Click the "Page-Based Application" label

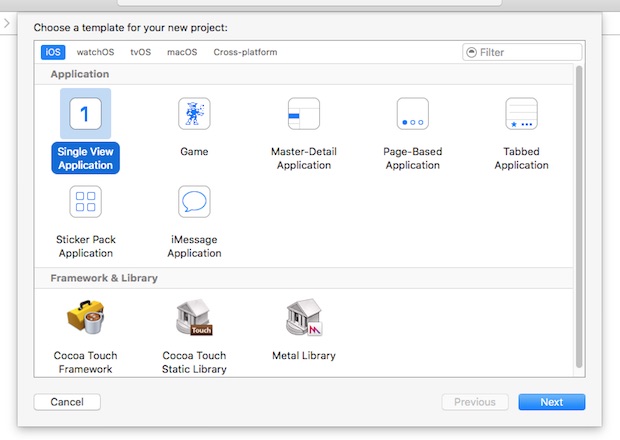(412, 158)
